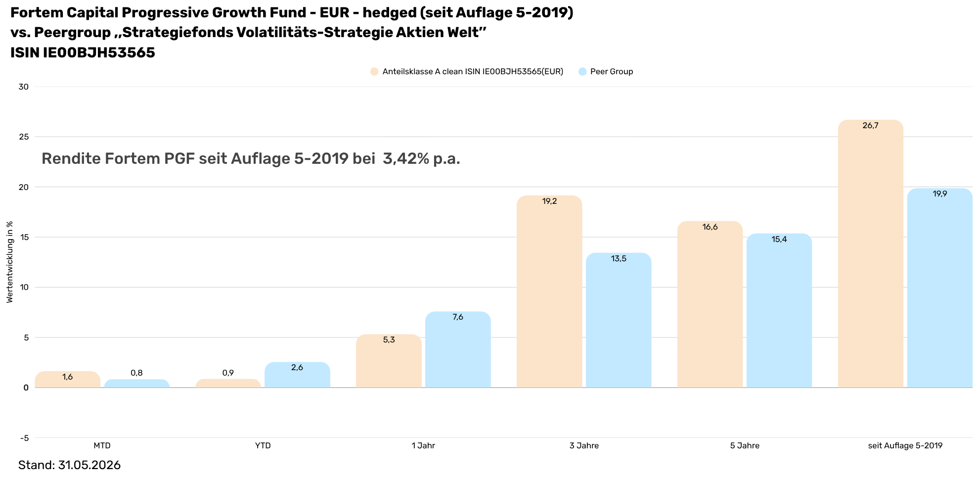This screenshot has height=479, width=980.
Task: Click the blue 3 Jahre bar valued 13,5
Action: 619,320
